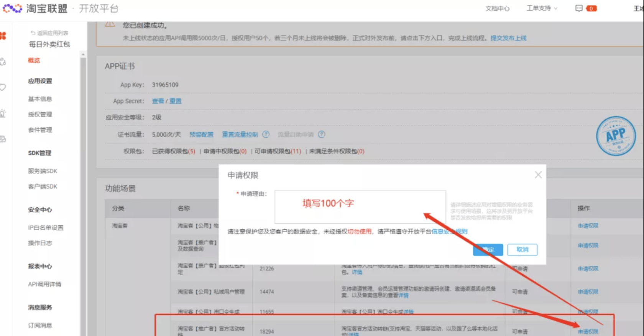Click the 淘宝客 category cell
This screenshot has height=336, width=644.
tap(120, 226)
